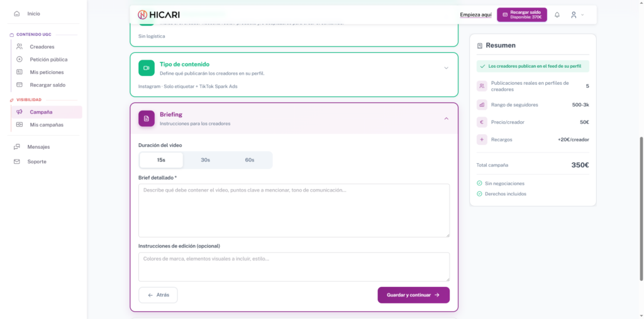This screenshot has width=644, height=319.
Task: Select the 15s video duration
Action: pos(161,160)
